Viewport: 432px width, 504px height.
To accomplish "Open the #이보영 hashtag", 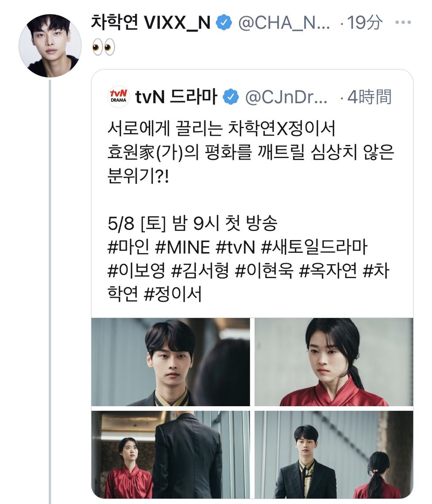I will pos(136,271).
